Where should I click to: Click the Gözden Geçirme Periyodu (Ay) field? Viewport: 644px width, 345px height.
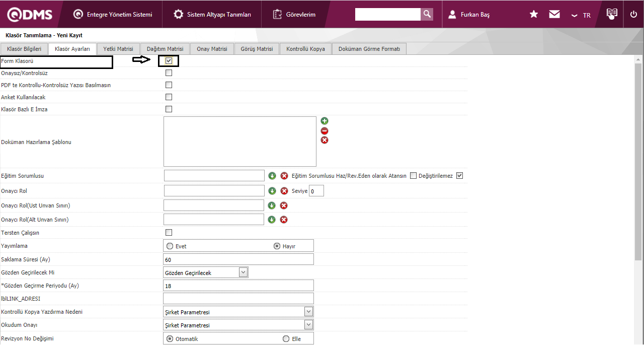pyautogui.click(x=238, y=285)
